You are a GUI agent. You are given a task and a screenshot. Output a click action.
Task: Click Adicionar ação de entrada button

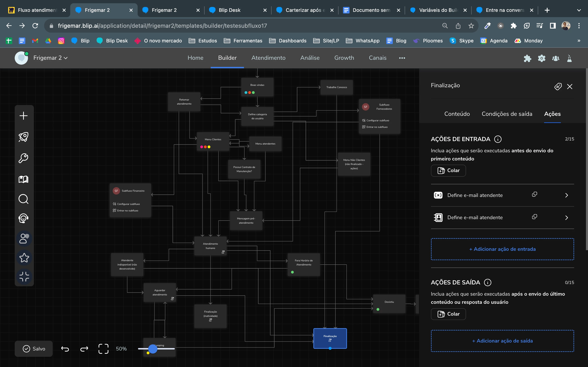tap(502, 249)
